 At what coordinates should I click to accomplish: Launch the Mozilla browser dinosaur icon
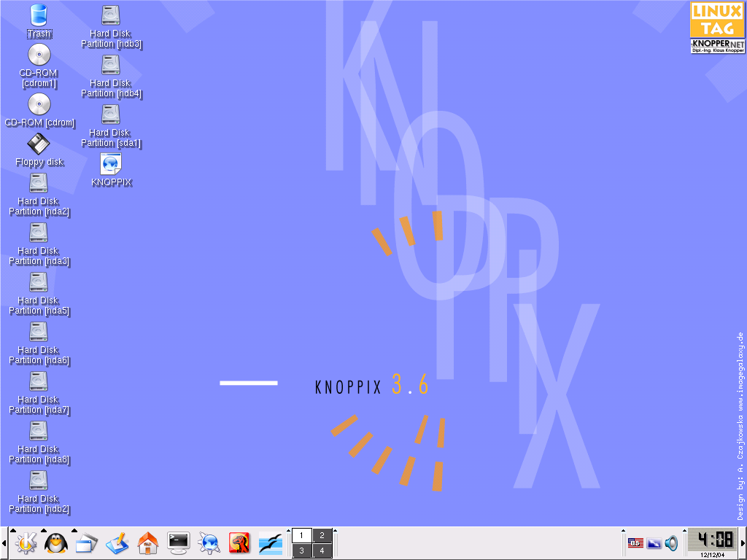pos(239,543)
